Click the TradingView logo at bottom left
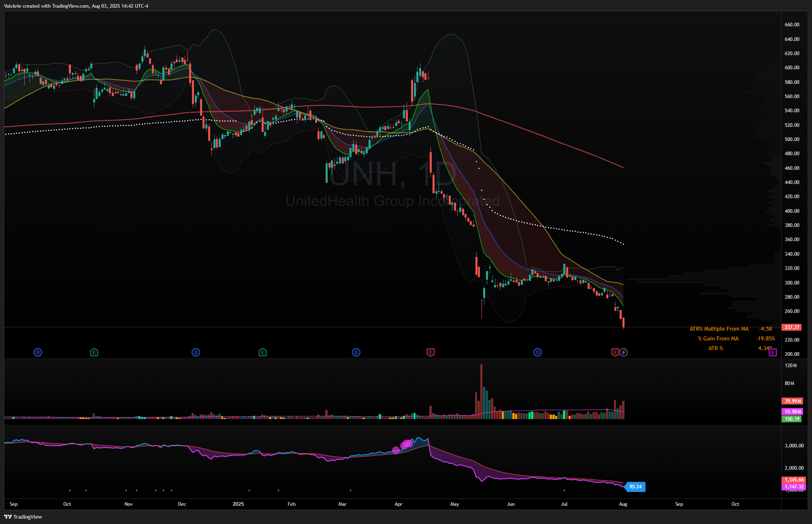Image resolution: width=812 pixels, height=524 pixels. [23, 517]
